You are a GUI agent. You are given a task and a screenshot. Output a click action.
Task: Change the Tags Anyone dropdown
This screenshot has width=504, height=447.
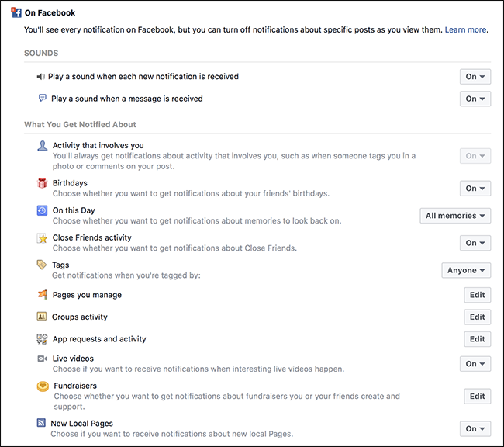[x=466, y=270]
